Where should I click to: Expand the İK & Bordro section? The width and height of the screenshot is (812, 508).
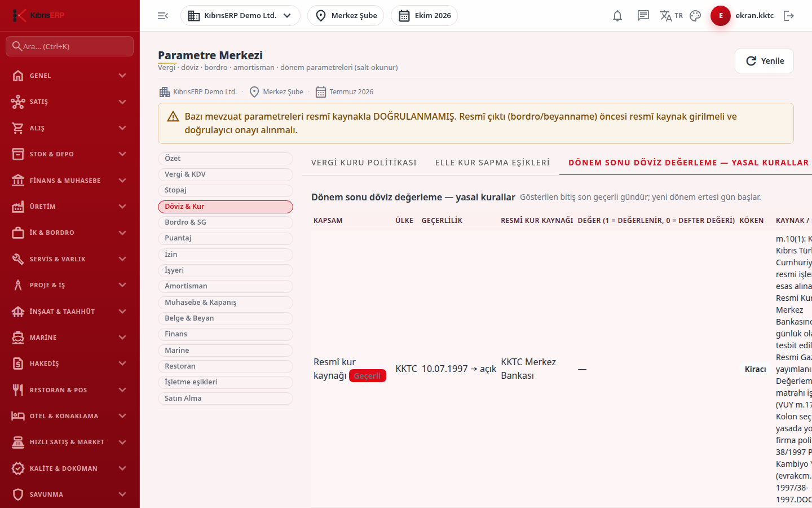[70, 233]
